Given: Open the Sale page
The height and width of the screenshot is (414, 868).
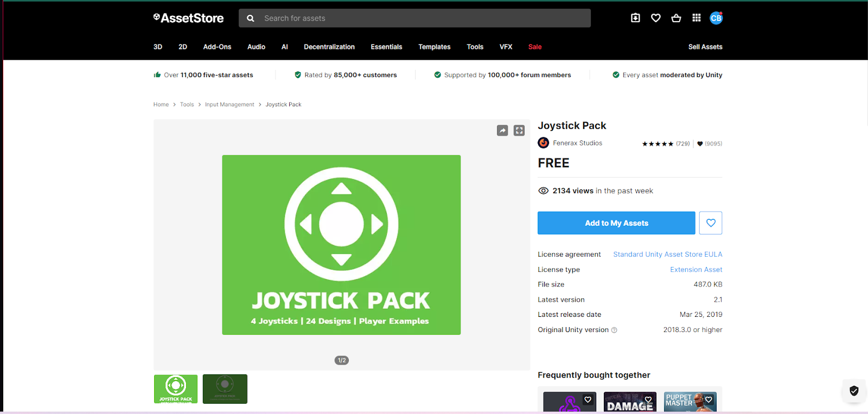Looking at the screenshot, I should [x=535, y=47].
